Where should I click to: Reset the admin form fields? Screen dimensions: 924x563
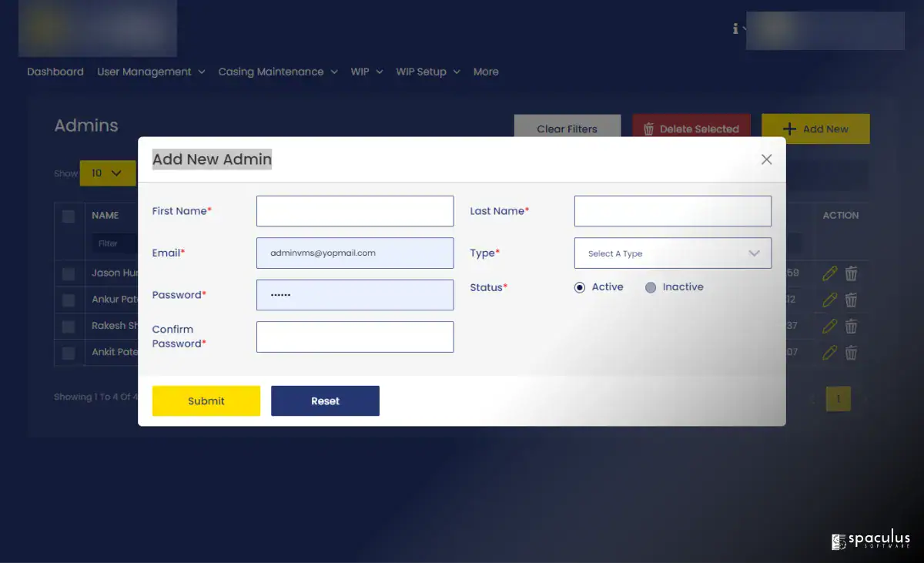(325, 400)
